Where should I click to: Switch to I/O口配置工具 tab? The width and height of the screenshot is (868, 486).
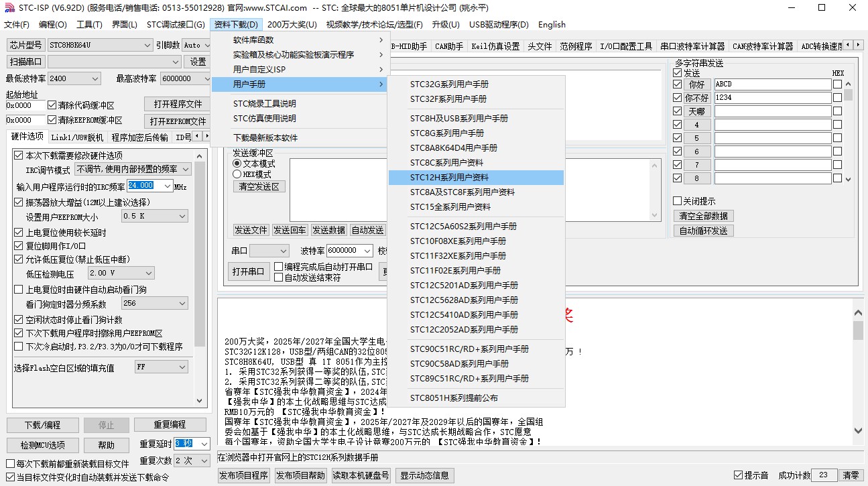click(x=625, y=46)
